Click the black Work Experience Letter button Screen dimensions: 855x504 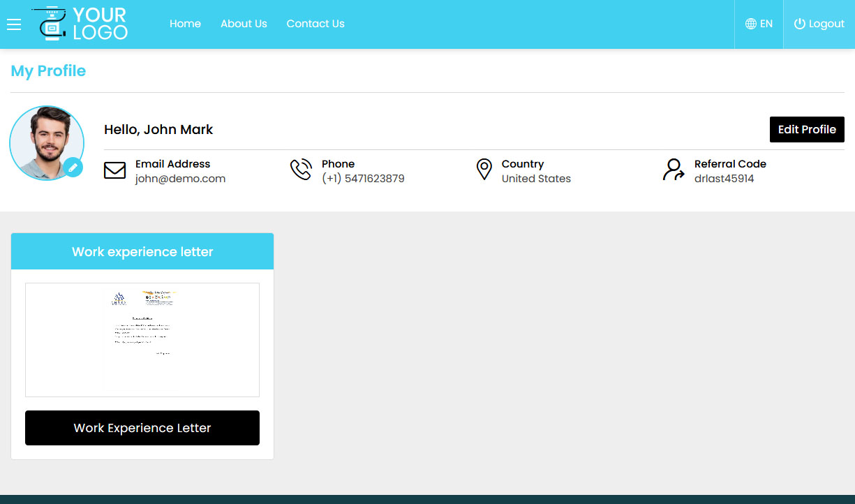coord(142,428)
